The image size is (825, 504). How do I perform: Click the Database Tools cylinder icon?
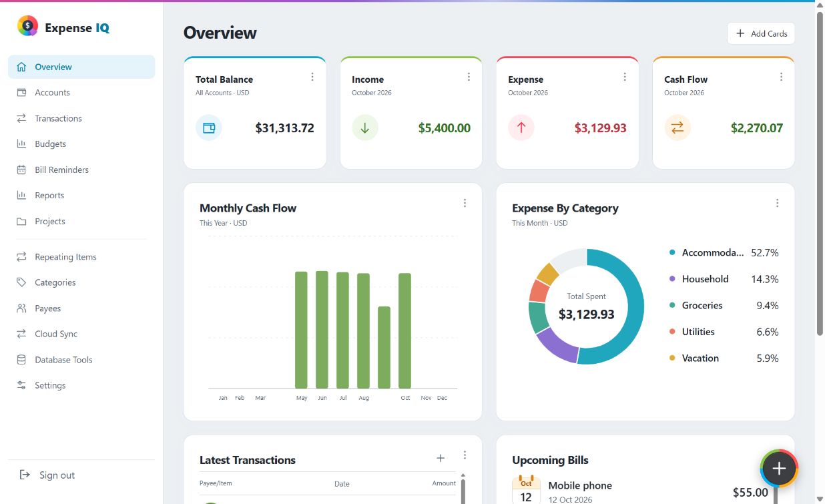[21, 360]
